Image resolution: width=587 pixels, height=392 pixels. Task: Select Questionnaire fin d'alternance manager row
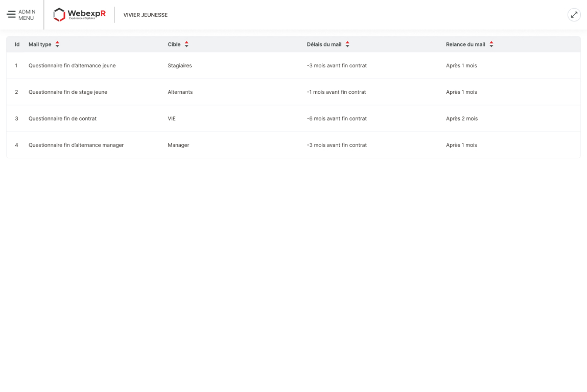293,145
